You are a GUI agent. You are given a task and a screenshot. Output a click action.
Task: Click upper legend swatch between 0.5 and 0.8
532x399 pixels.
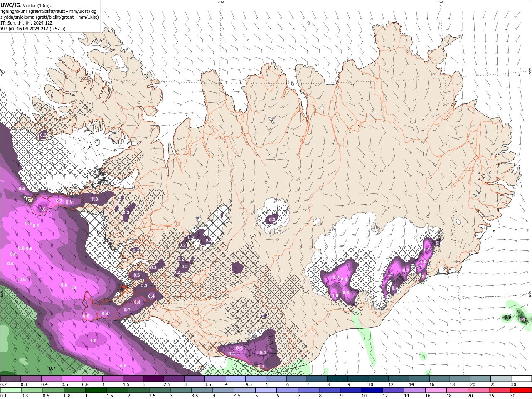coord(71,379)
